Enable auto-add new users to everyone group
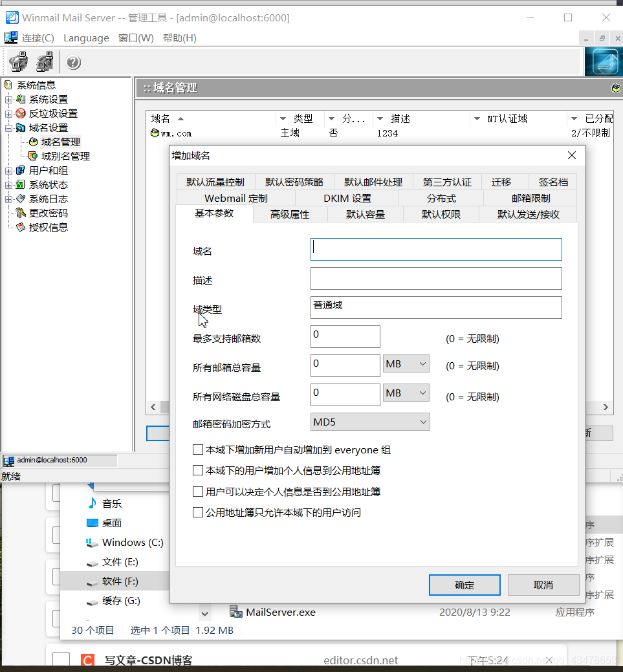 [198, 450]
